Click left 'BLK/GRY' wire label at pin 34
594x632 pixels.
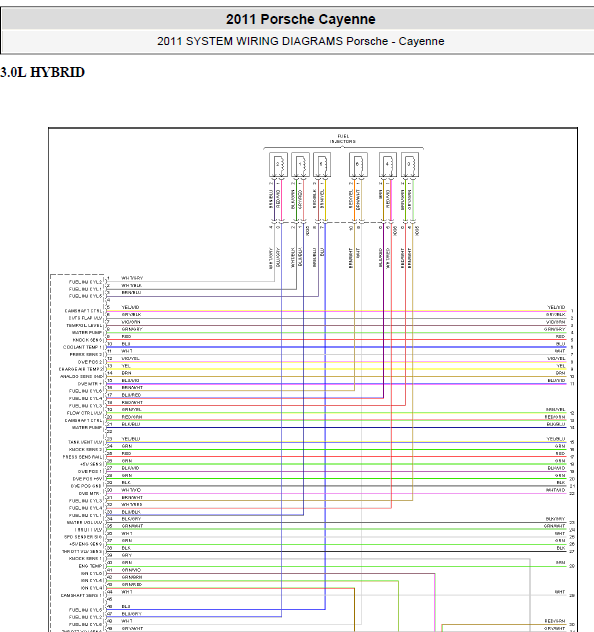[131, 519]
